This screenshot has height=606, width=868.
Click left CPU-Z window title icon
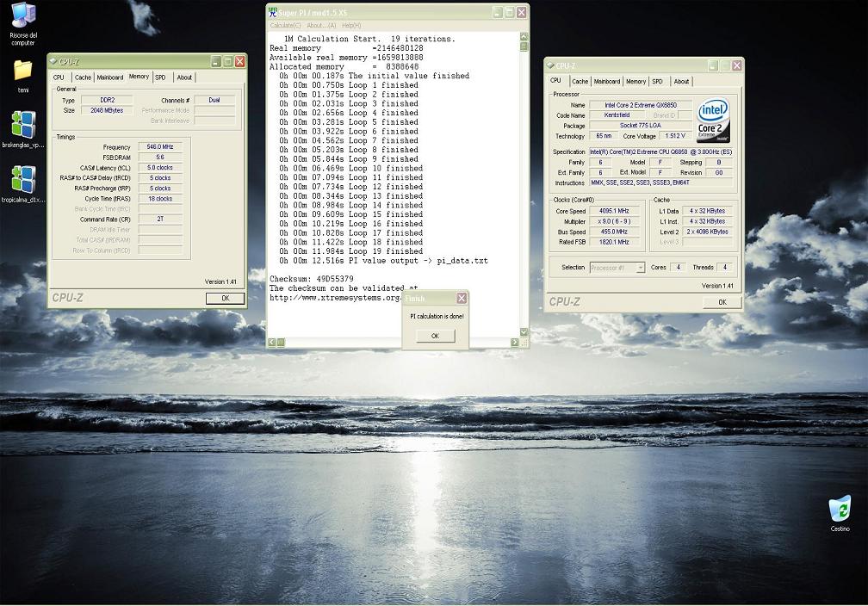pos(53,61)
